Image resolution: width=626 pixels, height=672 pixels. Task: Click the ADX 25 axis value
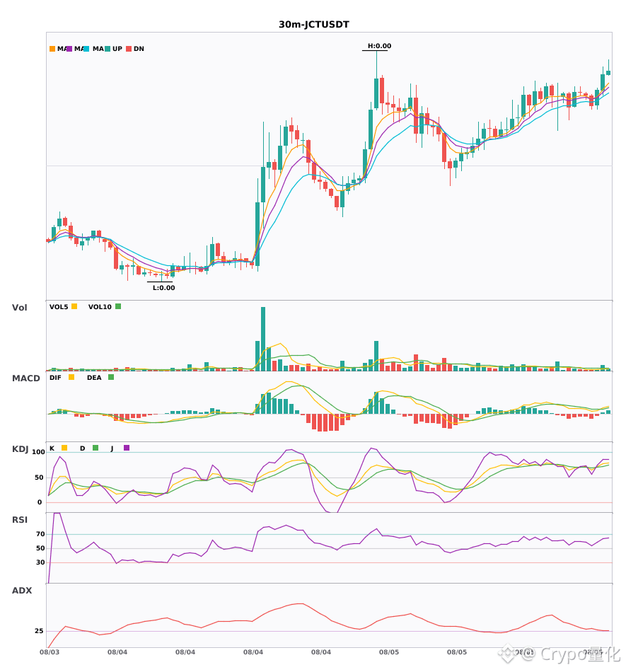tap(39, 631)
